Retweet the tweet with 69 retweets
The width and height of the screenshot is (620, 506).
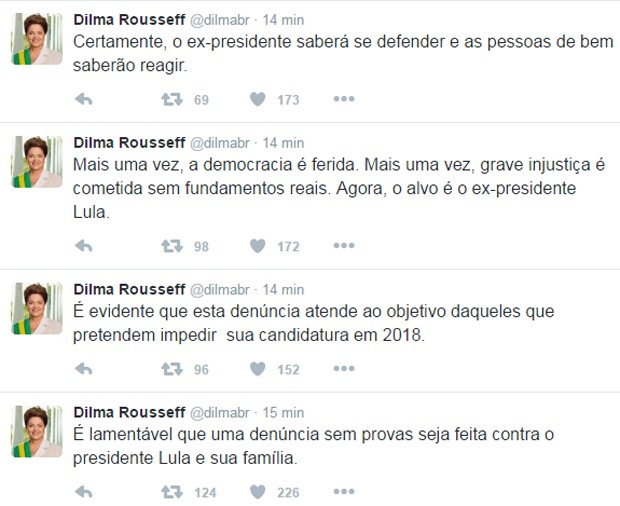point(172,100)
